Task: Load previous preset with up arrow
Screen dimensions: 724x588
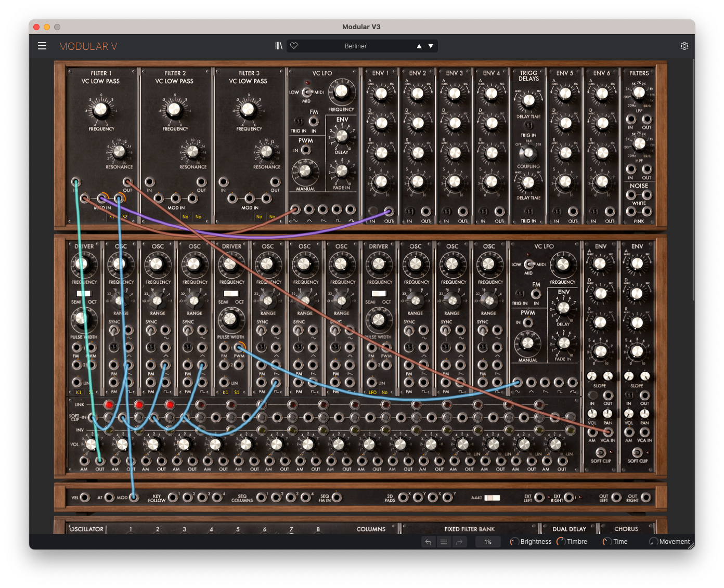Action: click(419, 46)
